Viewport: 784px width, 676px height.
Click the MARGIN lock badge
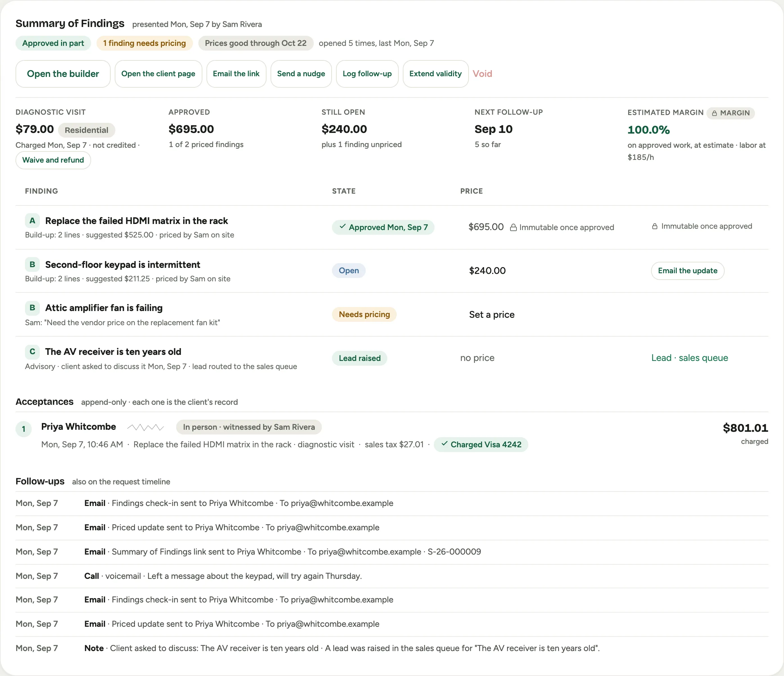(731, 113)
